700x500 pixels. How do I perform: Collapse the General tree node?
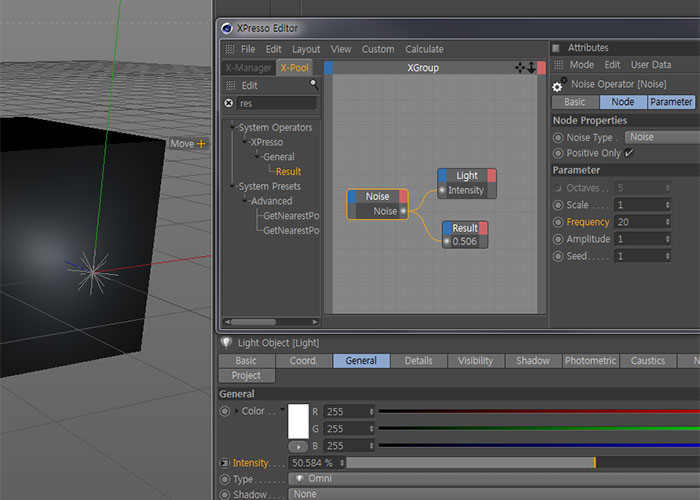(257, 156)
